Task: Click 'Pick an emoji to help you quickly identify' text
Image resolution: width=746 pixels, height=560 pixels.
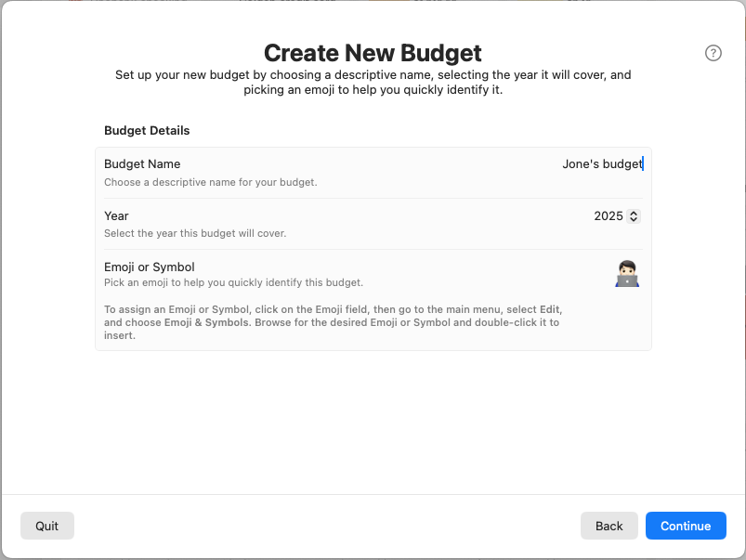Action: (x=233, y=282)
